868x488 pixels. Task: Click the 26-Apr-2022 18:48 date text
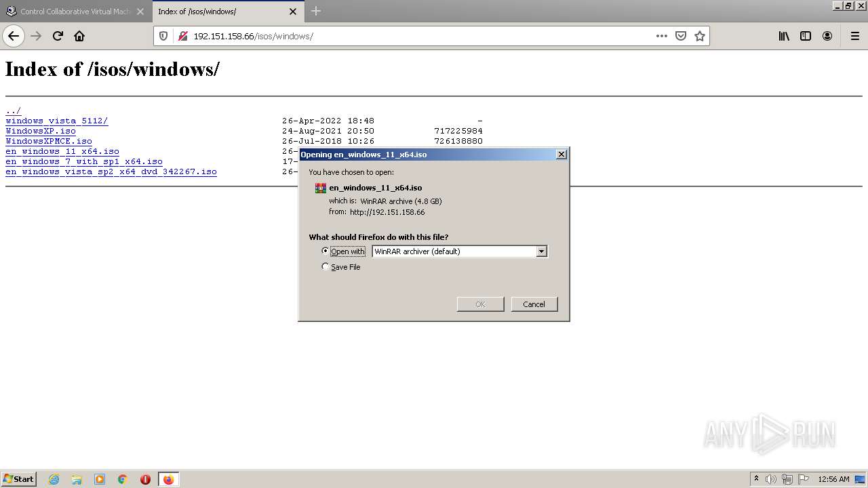tap(328, 121)
